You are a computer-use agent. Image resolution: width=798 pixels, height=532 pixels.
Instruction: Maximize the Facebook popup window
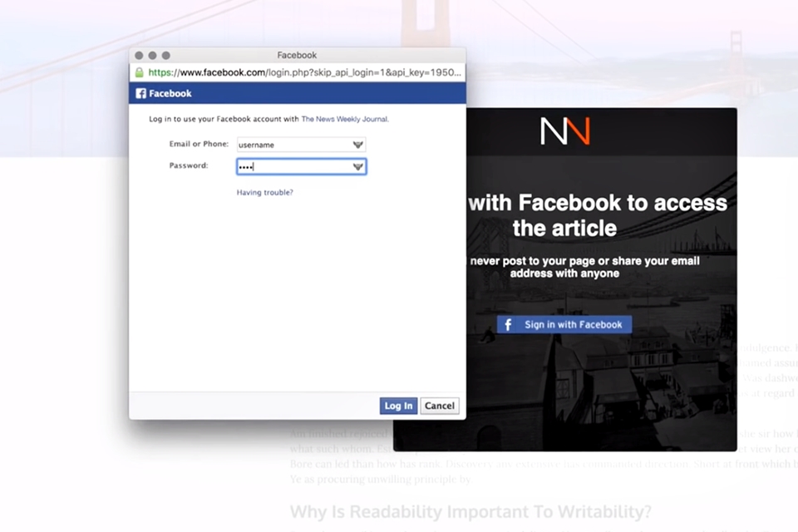(166, 55)
